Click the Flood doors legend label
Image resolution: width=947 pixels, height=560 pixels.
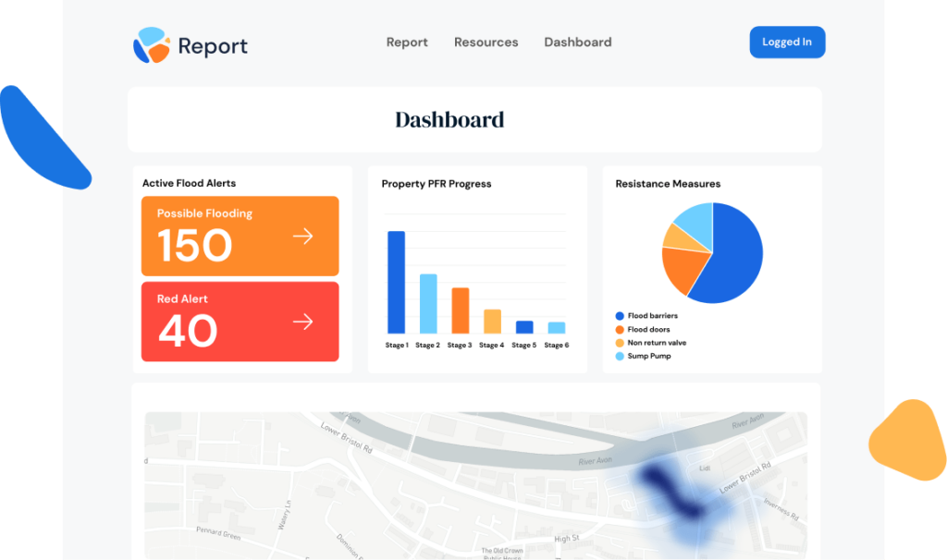pos(648,330)
